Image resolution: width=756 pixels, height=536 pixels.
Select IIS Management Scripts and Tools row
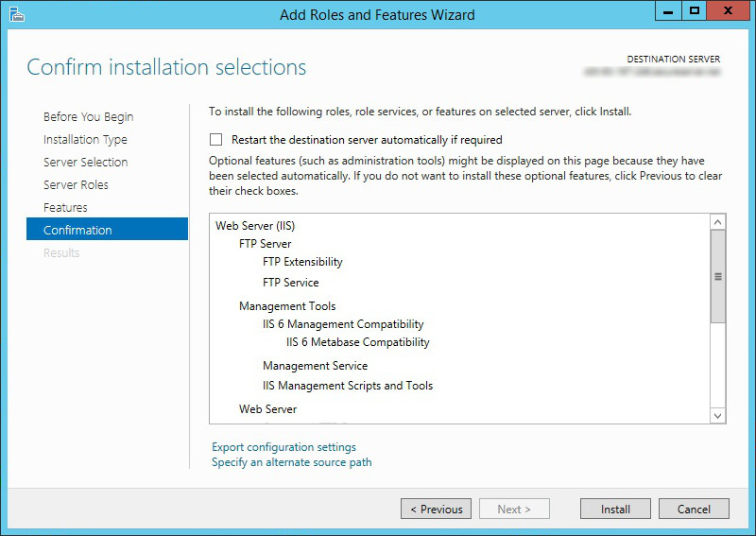coord(348,386)
